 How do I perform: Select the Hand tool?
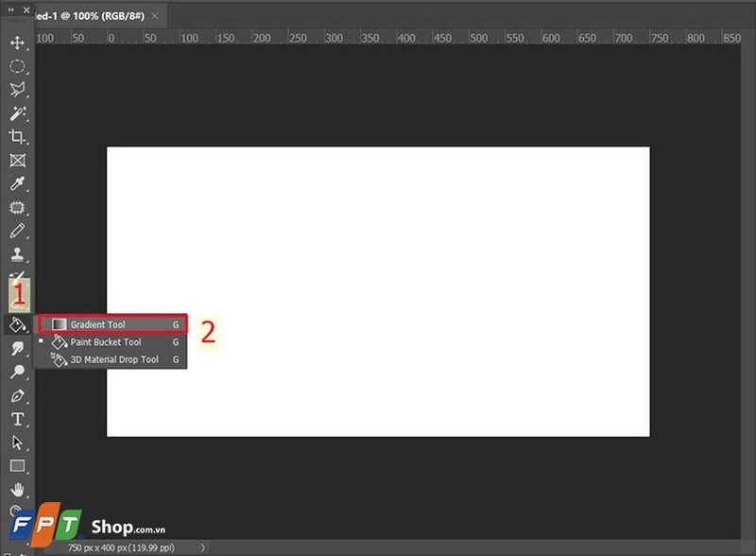point(17,490)
